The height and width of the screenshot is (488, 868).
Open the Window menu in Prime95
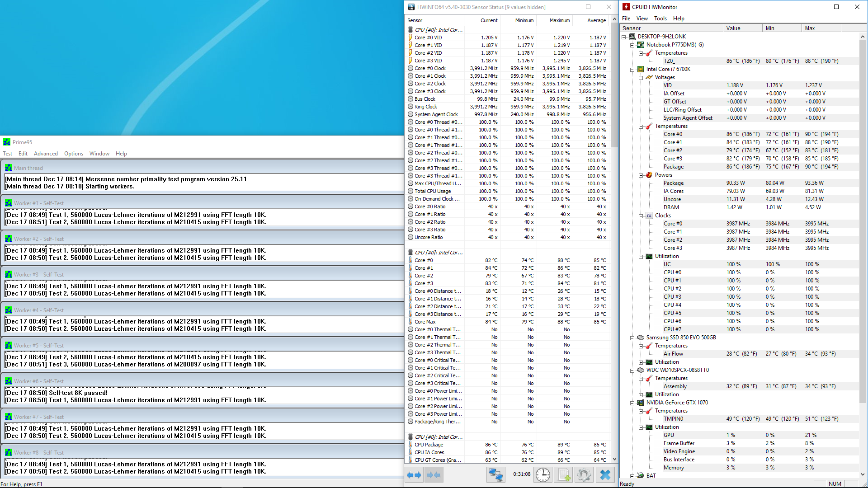99,154
